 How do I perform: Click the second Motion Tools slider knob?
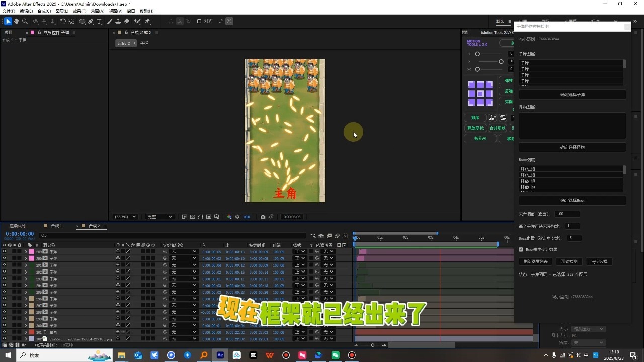501,61
